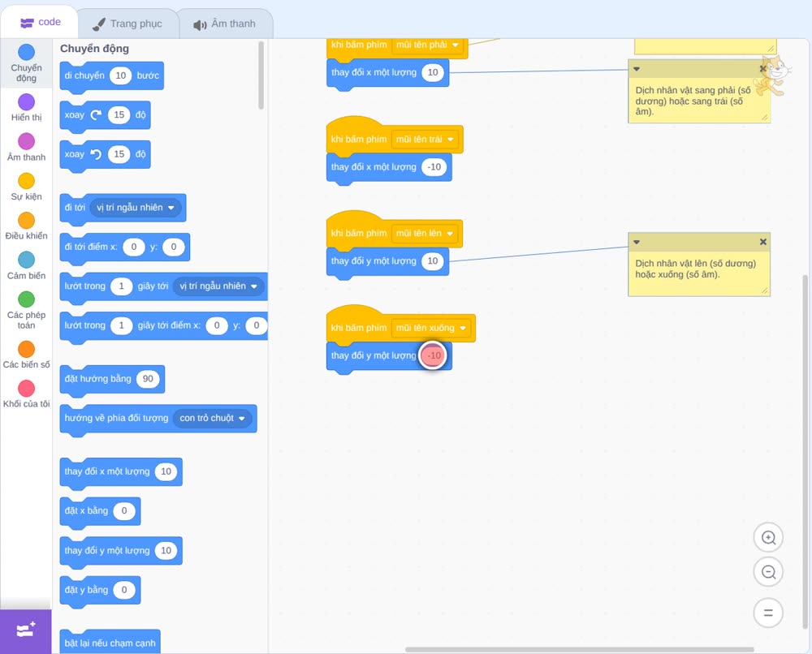The image size is (812, 654).
Task: Open the 'con trỏ chuột' dropdown
Action: click(x=212, y=418)
